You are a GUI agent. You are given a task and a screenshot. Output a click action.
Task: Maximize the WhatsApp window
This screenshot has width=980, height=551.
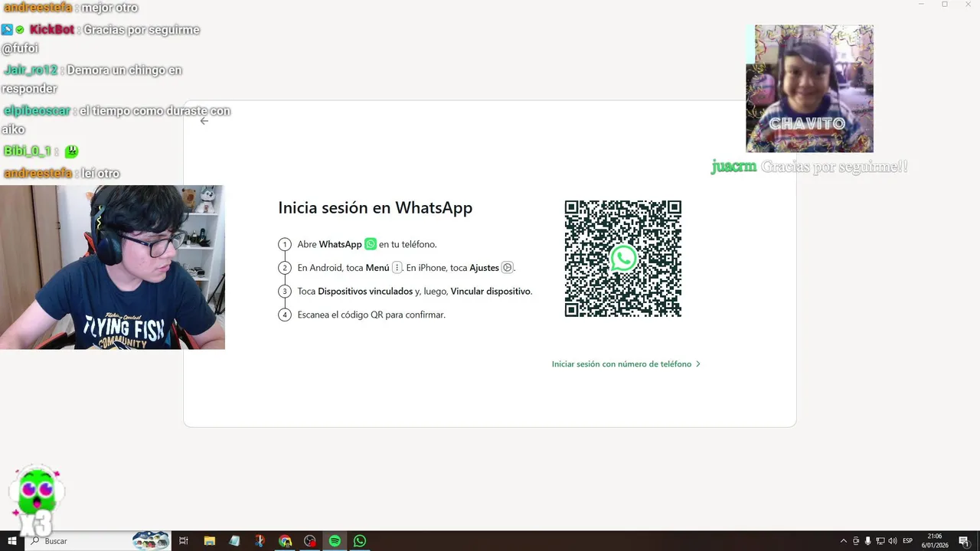click(945, 5)
